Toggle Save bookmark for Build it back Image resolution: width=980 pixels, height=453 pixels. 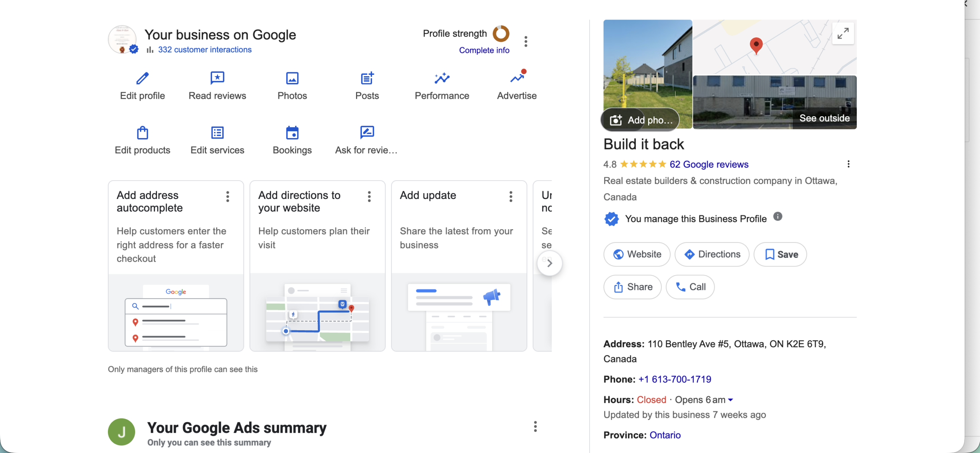click(780, 254)
